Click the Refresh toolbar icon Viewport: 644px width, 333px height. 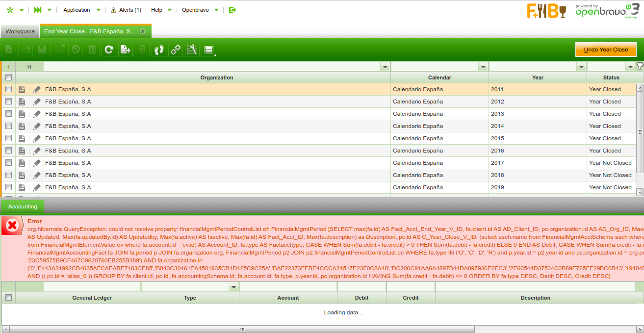[x=109, y=50]
